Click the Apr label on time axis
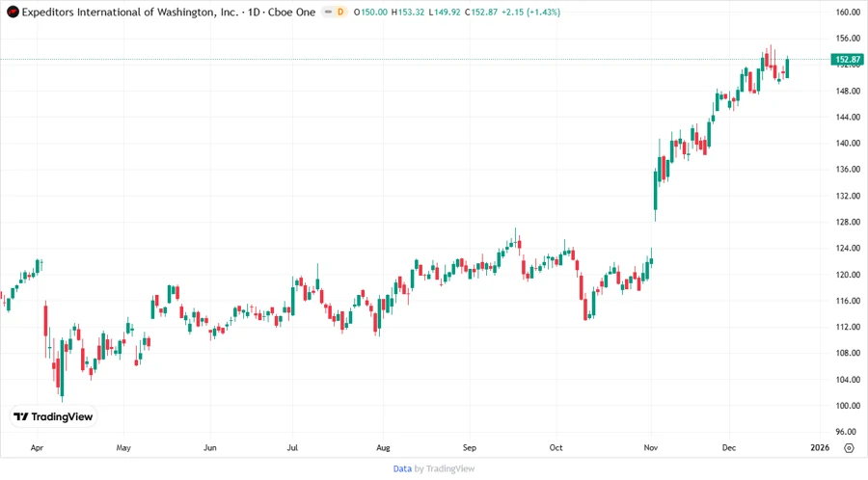Screen dimensions: 868x480 point(37,447)
